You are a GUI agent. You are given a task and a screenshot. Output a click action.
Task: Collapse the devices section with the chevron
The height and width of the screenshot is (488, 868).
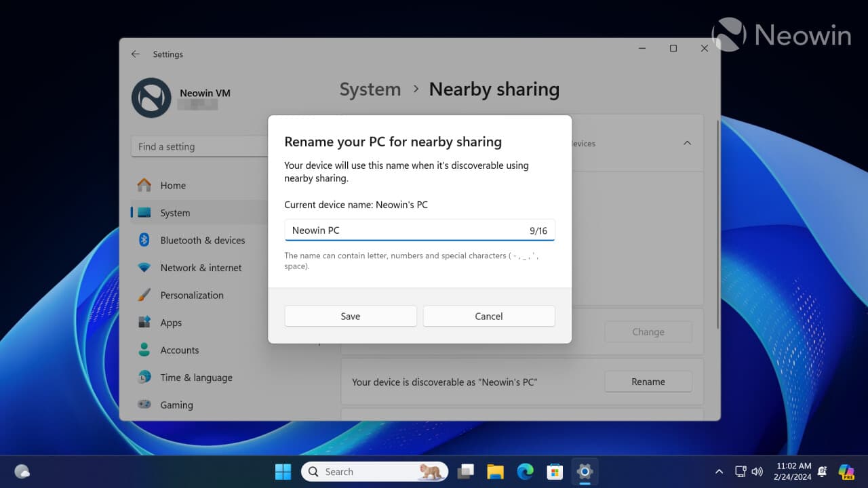pyautogui.click(x=687, y=143)
